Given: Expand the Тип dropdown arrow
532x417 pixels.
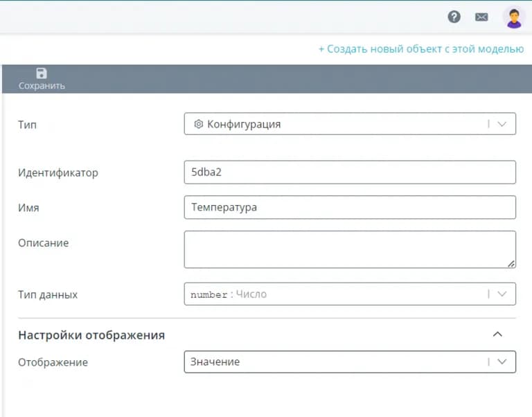Looking at the screenshot, I should coord(502,124).
